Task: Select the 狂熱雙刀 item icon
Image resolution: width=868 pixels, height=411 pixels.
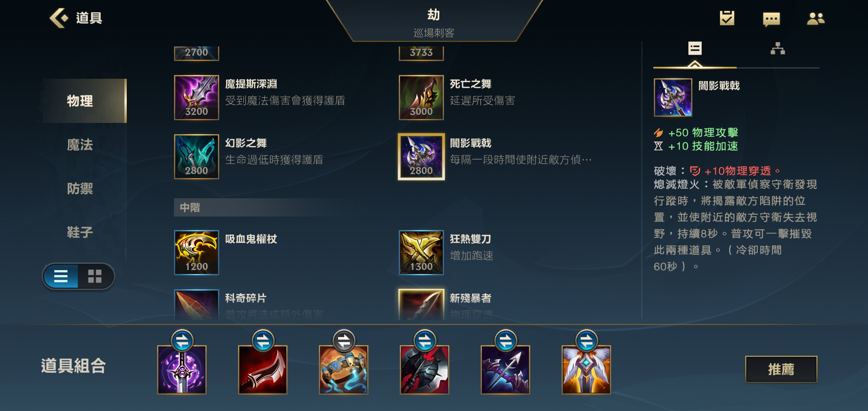Action: click(421, 252)
